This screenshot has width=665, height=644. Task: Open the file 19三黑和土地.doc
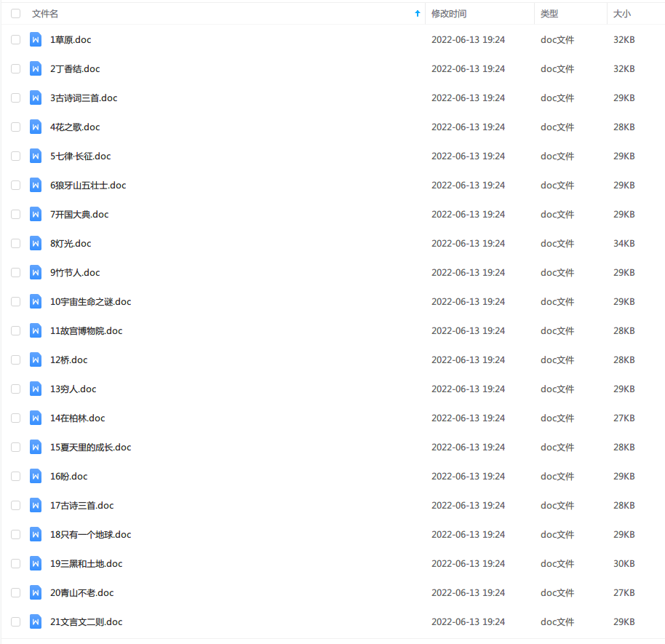86,563
